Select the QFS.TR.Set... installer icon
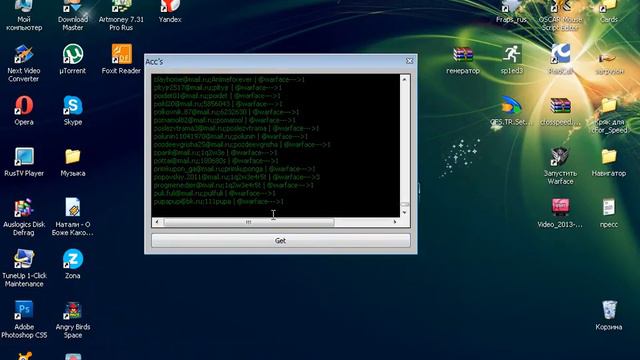 [x=511, y=111]
